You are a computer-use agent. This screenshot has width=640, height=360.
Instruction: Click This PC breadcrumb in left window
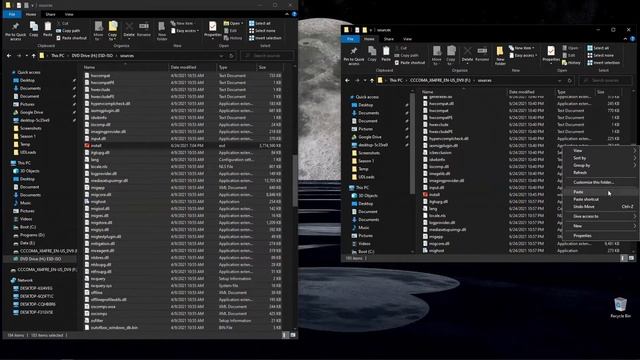58,56
